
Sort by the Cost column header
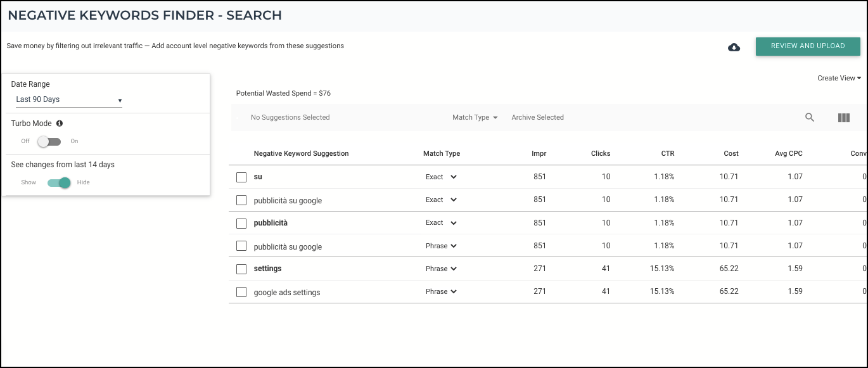tap(731, 153)
